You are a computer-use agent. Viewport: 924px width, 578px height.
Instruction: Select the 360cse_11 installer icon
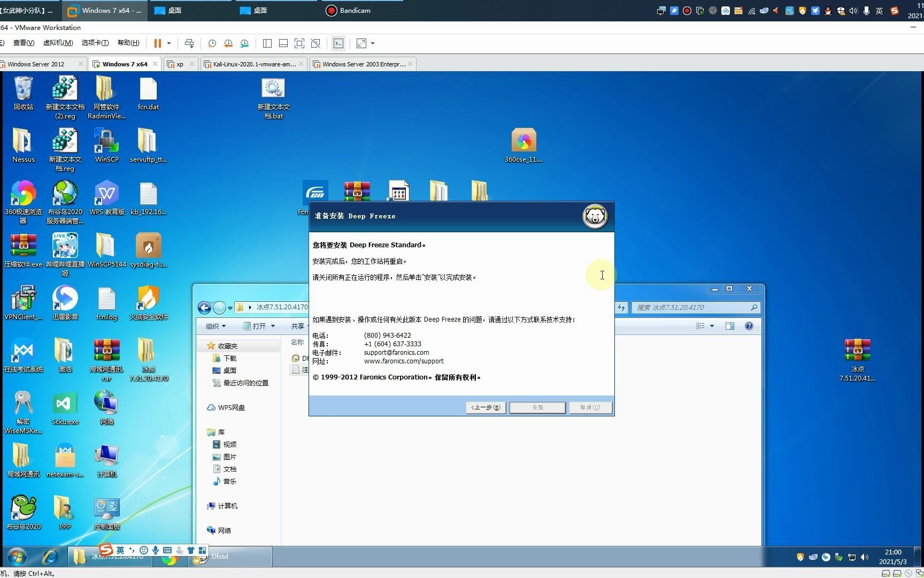(x=523, y=145)
